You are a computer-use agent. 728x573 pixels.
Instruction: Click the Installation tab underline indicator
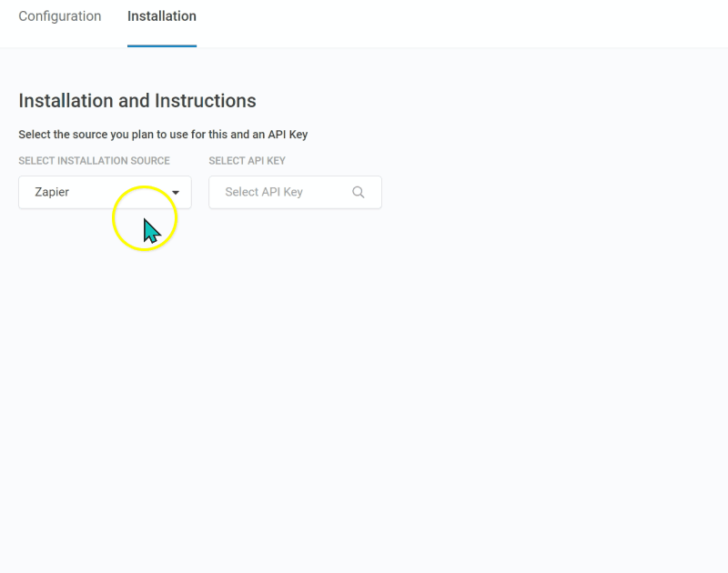tap(161, 41)
